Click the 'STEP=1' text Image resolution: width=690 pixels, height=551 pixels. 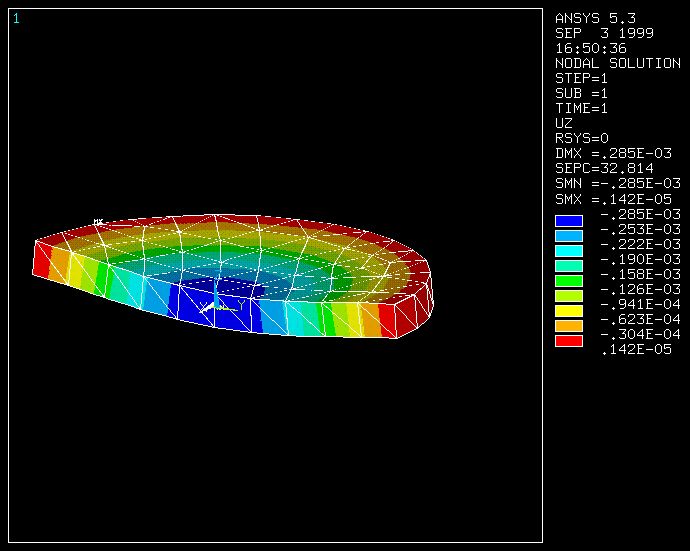click(581, 78)
